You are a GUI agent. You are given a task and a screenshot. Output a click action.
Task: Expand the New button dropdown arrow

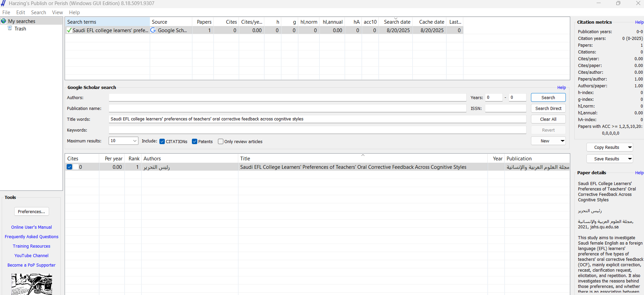562,141
